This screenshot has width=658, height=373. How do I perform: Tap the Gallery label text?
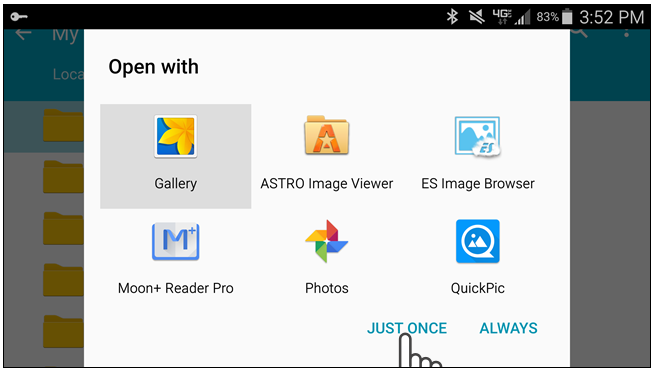point(175,184)
